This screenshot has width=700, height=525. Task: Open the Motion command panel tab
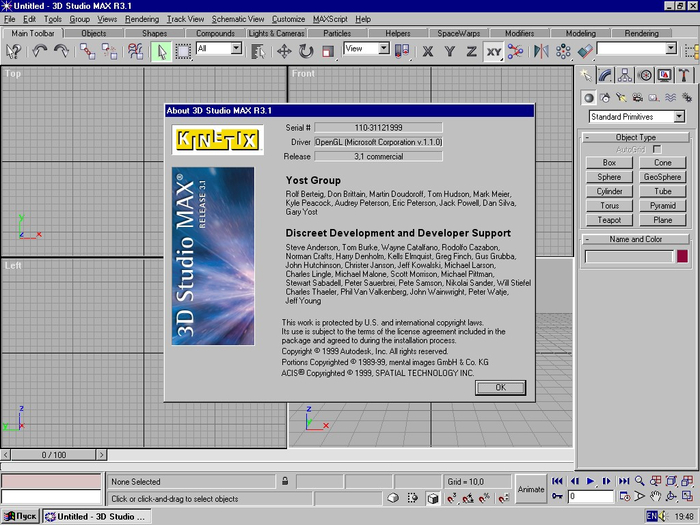coord(645,75)
